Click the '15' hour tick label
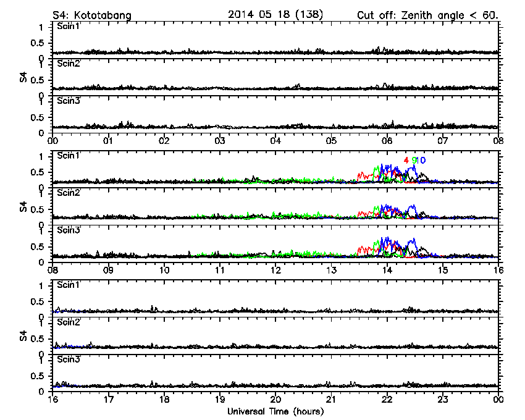Screen dimensions: 525x420 coord(443,270)
